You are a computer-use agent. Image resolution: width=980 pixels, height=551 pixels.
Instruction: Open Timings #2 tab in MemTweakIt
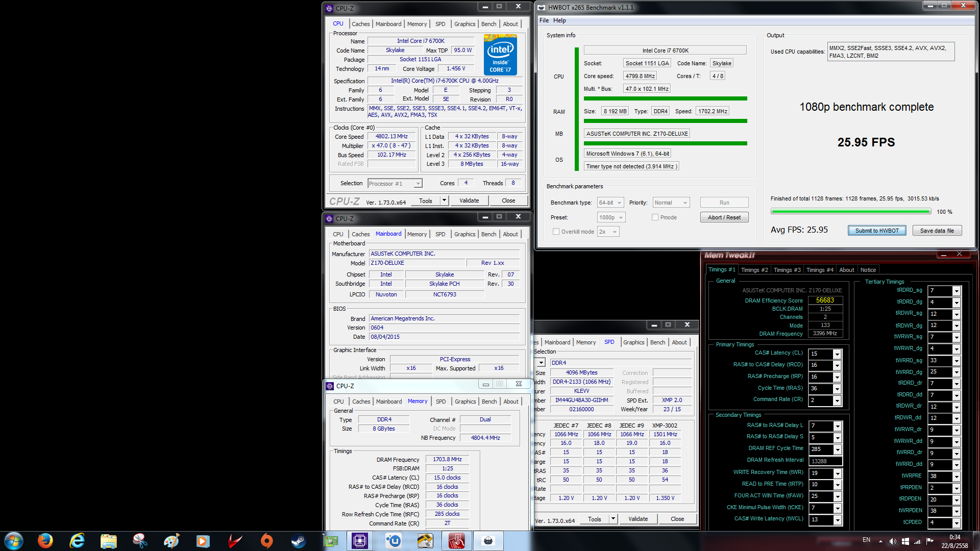(x=754, y=270)
